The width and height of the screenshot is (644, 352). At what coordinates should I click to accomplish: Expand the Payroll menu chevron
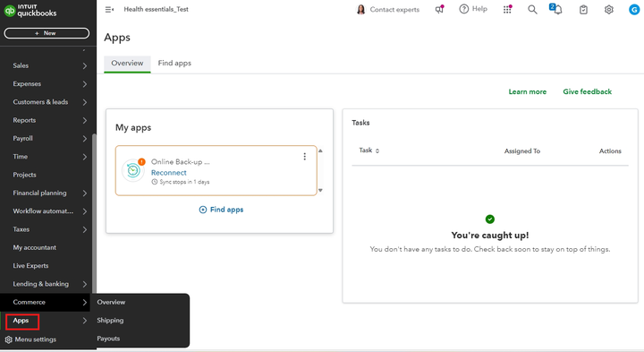point(85,139)
